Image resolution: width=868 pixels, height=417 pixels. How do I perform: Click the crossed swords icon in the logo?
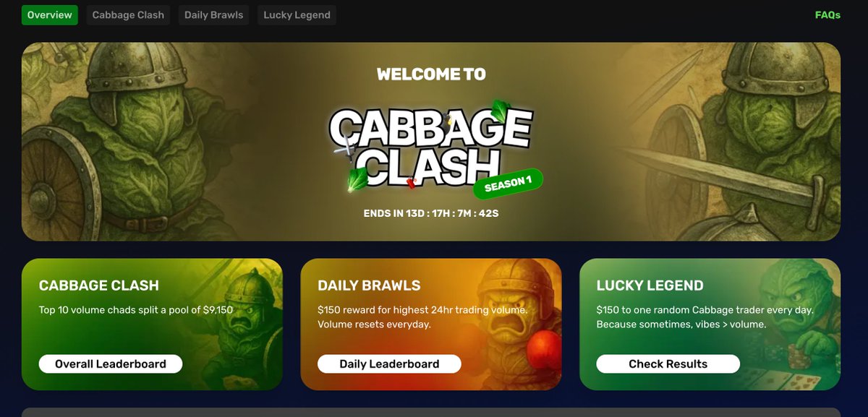pos(344,148)
